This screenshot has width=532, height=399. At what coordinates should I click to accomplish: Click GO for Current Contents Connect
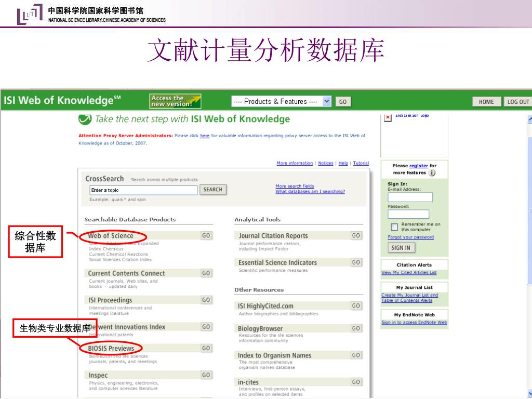[206, 273]
